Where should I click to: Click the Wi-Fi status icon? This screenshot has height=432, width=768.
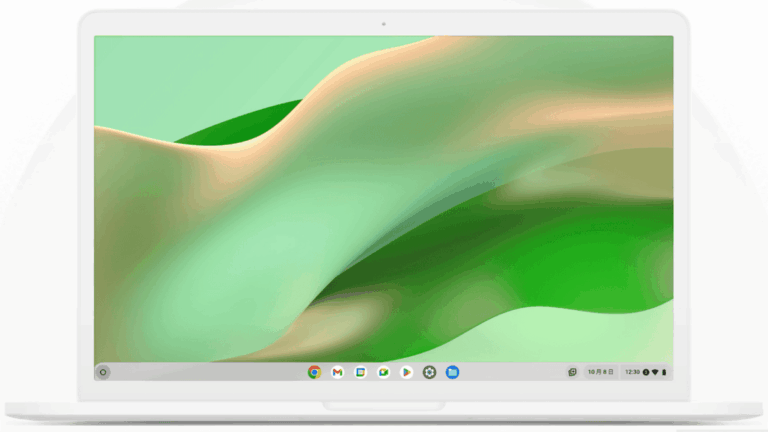coord(655,372)
